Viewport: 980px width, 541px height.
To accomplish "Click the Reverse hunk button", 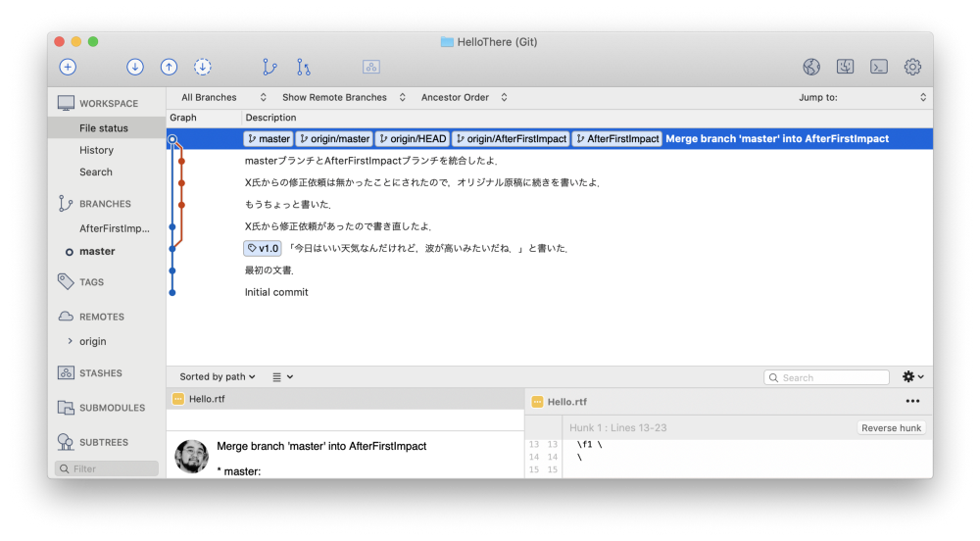I will pos(891,428).
